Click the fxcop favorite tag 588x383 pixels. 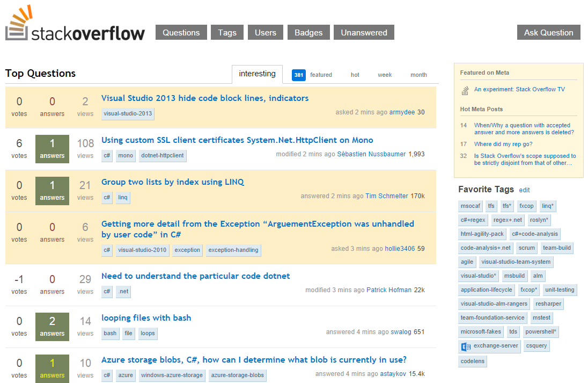pos(526,206)
